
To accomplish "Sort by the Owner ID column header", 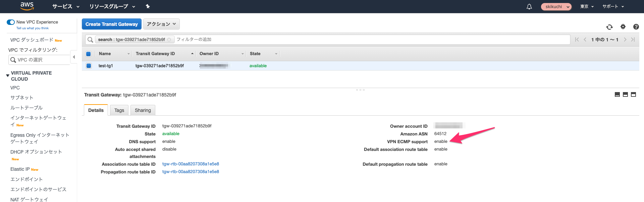I will click(x=221, y=54).
